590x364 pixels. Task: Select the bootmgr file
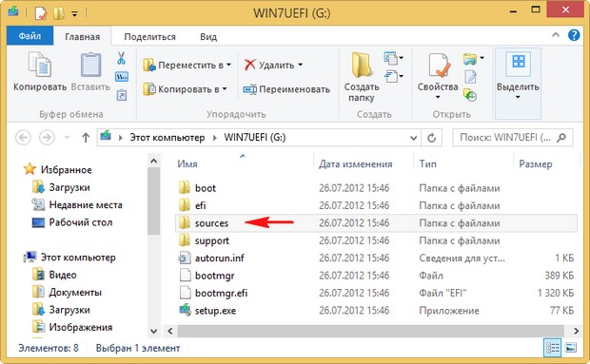376,276
